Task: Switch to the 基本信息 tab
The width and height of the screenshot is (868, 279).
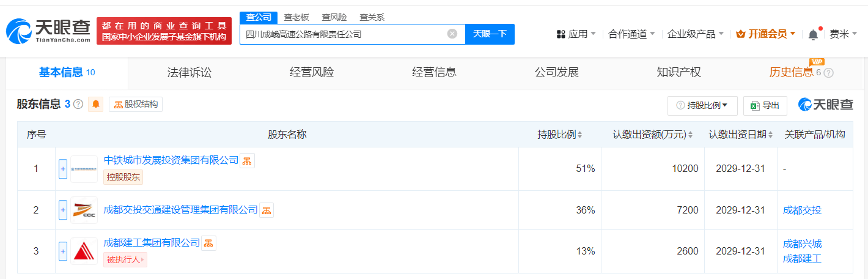Action: point(67,73)
